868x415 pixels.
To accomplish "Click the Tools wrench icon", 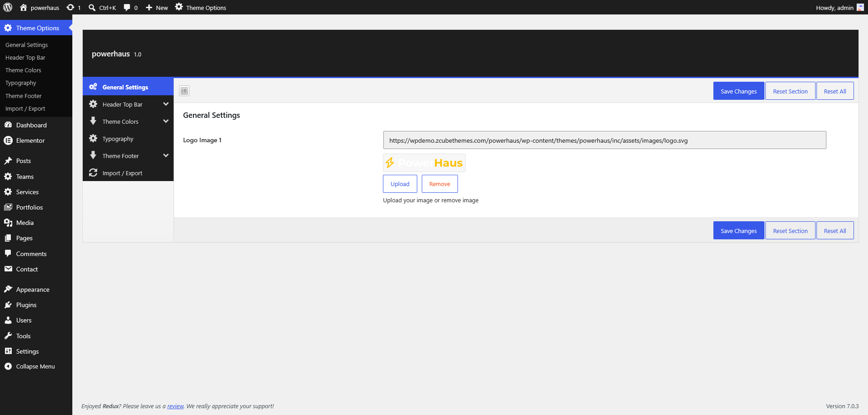I will 8,336.
